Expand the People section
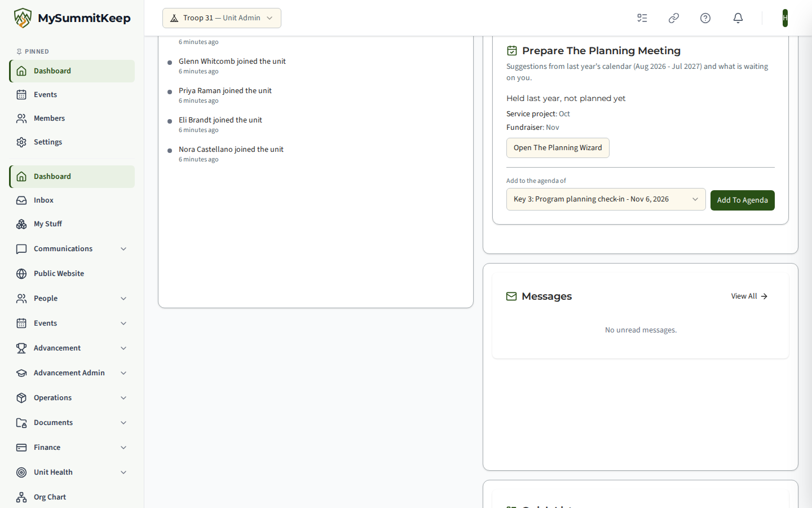812x508 pixels. coord(72,299)
